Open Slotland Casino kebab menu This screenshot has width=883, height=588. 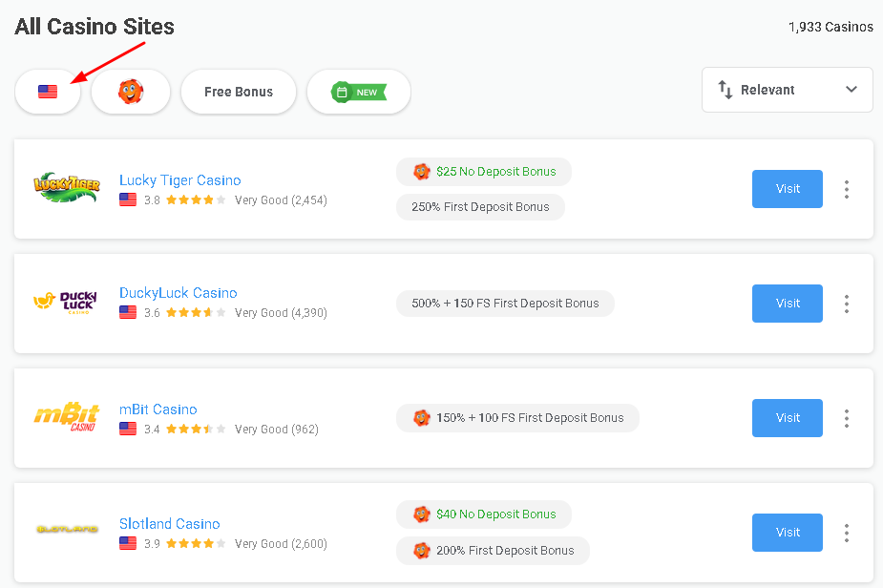[846, 533]
